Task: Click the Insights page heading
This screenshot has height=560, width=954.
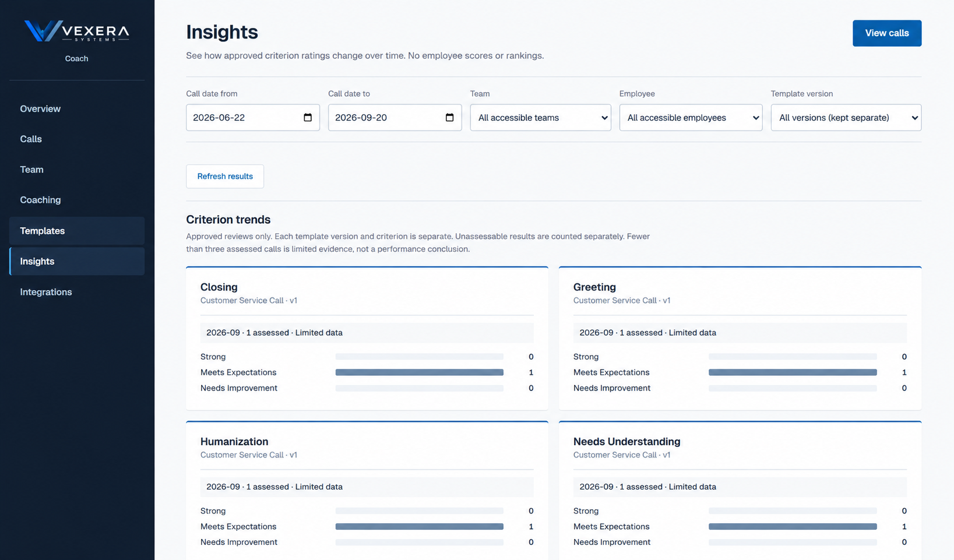Action: coord(222,32)
